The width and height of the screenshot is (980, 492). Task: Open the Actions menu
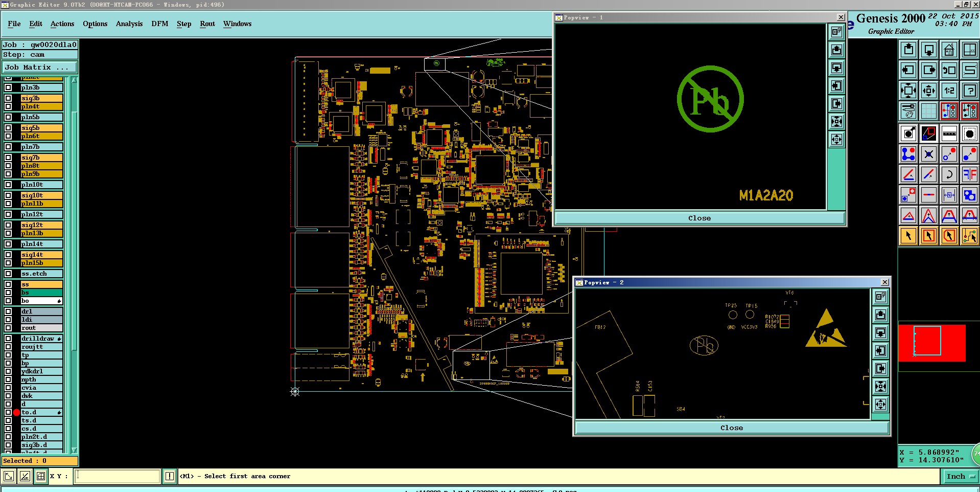(x=62, y=24)
